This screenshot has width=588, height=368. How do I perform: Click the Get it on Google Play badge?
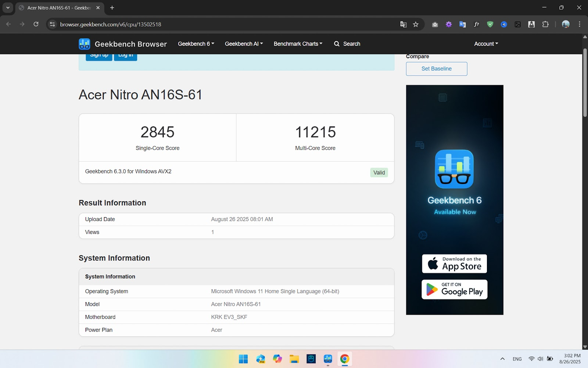coord(454,290)
